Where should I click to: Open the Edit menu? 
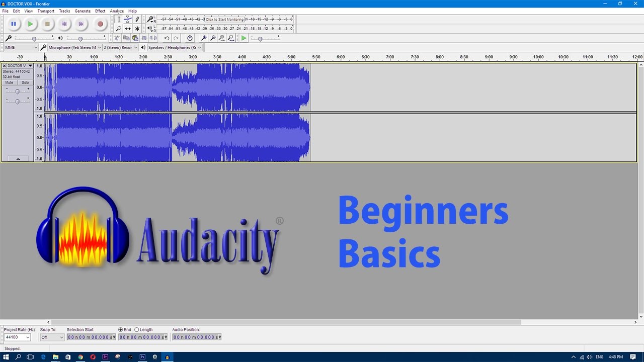point(17,11)
